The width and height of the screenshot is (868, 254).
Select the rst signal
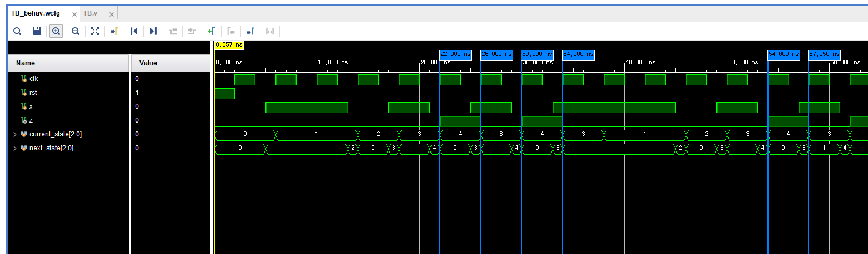(x=33, y=93)
